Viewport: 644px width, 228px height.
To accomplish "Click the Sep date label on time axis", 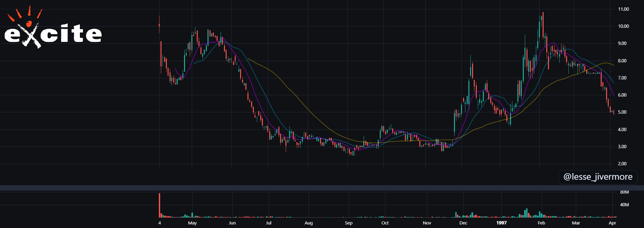I will [349, 223].
